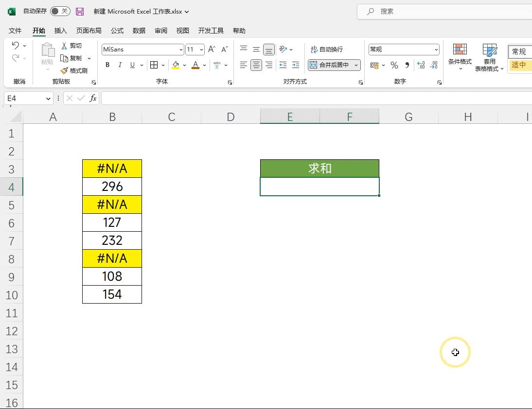Open the font size 11 dropdown

(202, 49)
